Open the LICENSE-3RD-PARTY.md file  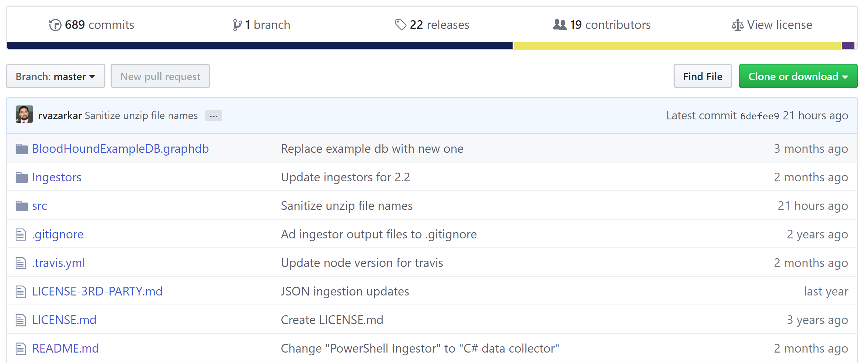[97, 291]
